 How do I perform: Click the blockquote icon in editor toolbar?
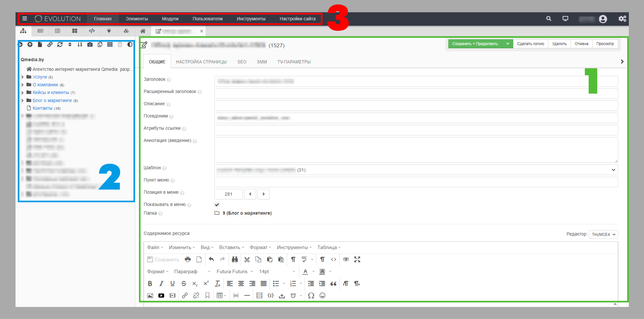(x=333, y=284)
